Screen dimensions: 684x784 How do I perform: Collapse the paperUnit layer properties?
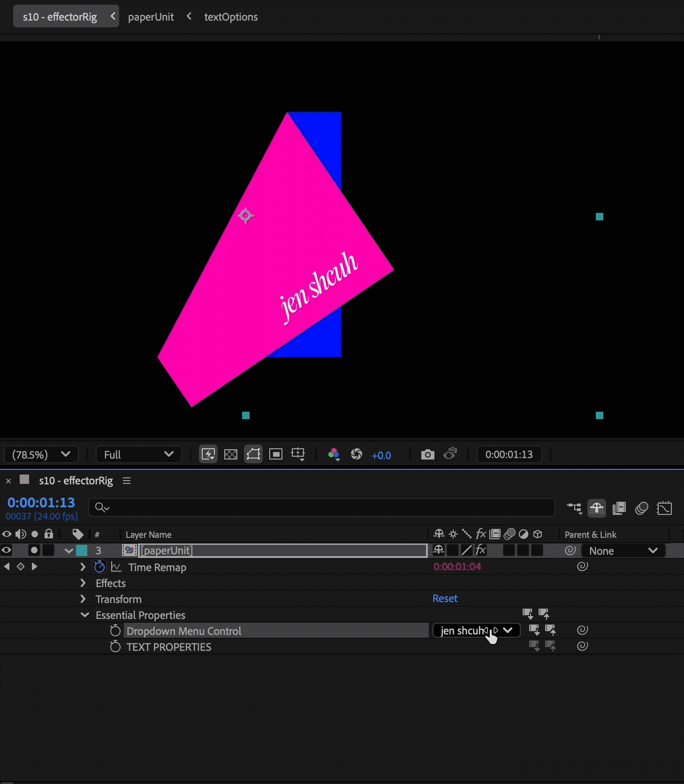tap(69, 550)
